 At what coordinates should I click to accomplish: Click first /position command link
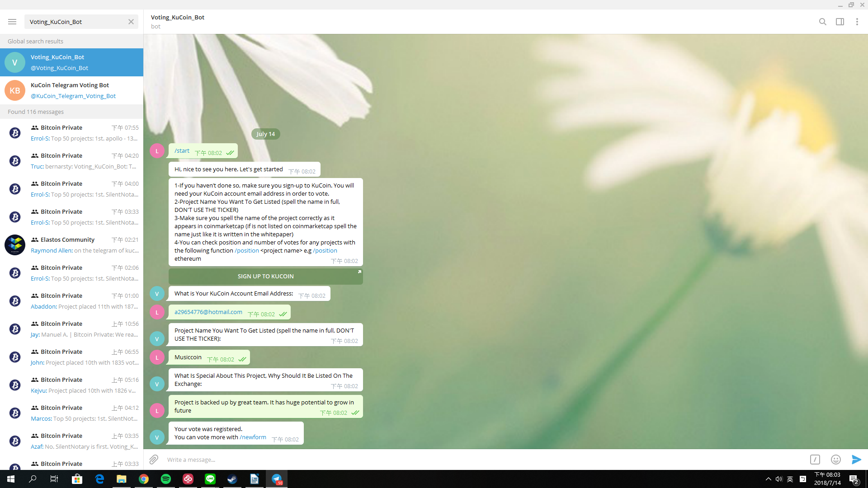tap(247, 251)
